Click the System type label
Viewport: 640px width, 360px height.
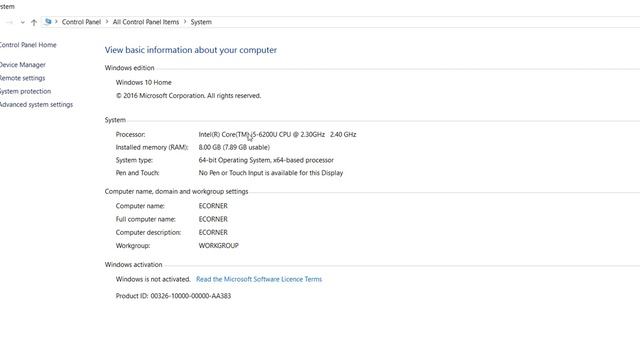point(134,160)
